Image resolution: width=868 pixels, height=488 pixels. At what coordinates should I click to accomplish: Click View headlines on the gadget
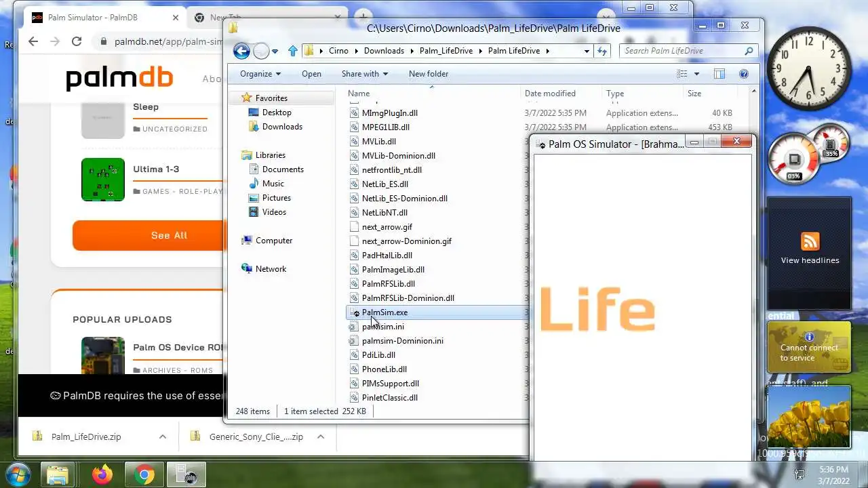pos(810,260)
